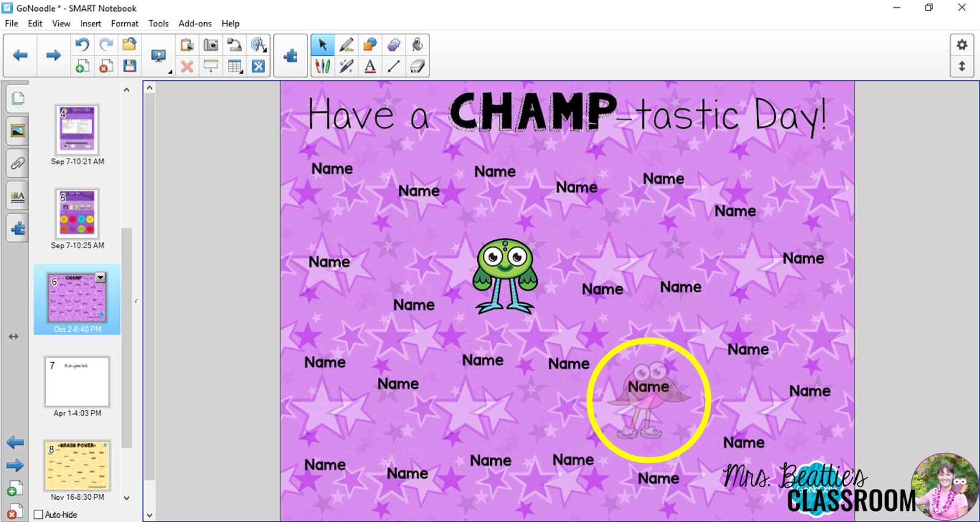Click sidebar blue previous page arrow
Viewport: 980px width, 522px height.
[15, 442]
